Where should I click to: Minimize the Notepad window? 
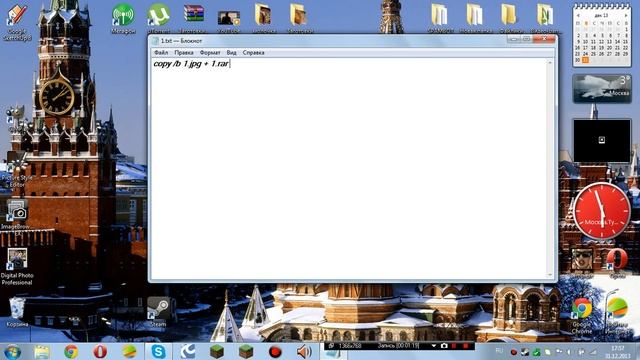[x=513, y=39]
